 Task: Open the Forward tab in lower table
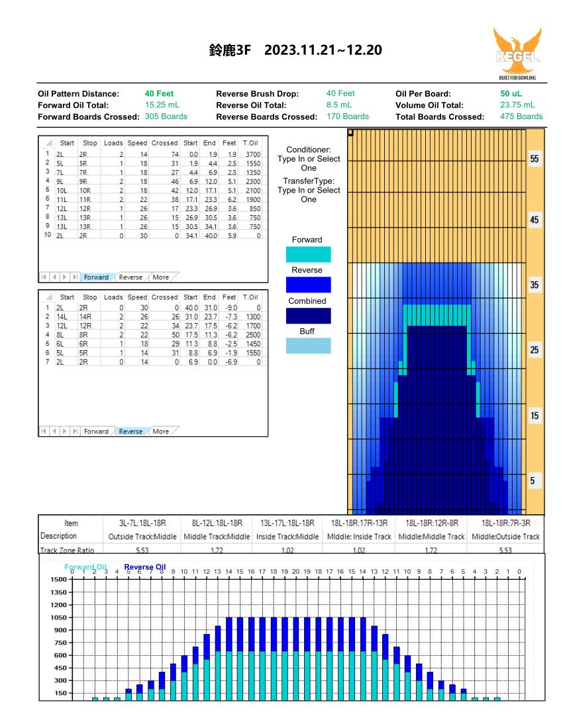click(x=96, y=432)
